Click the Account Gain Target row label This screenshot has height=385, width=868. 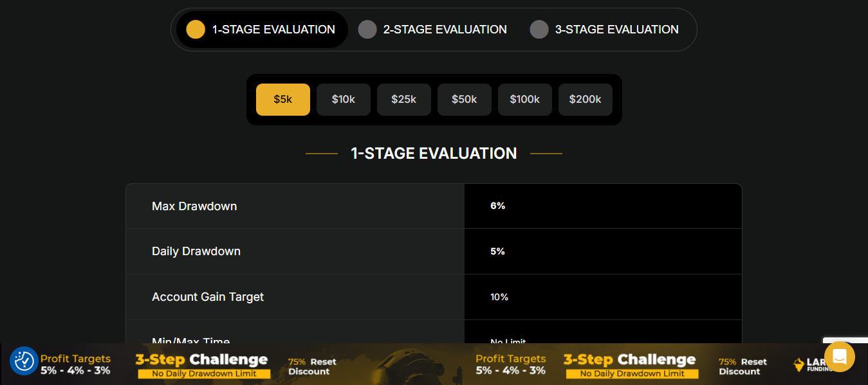(208, 297)
